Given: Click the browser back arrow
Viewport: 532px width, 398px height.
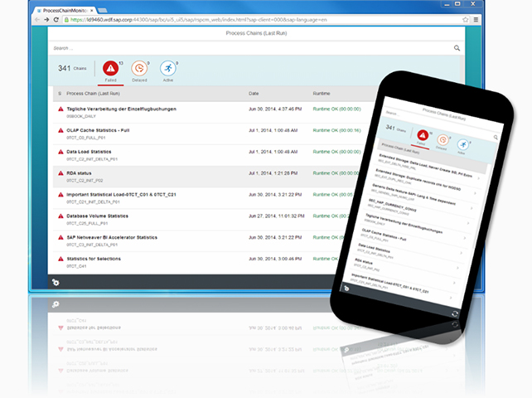Looking at the screenshot, I should (x=37, y=20).
